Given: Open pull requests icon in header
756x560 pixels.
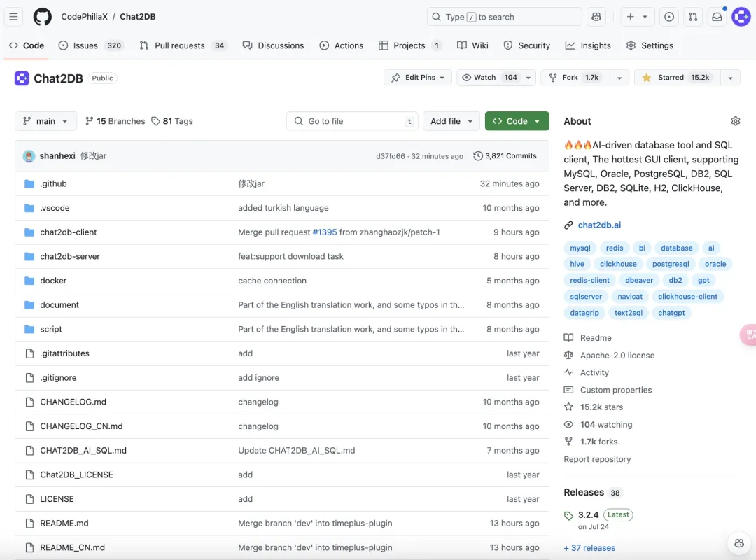Looking at the screenshot, I should tap(693, 17).
